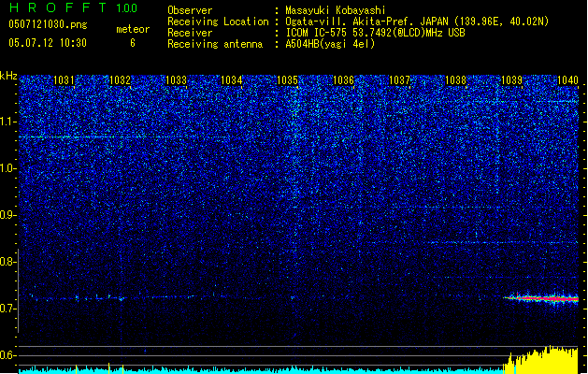
Task: Click the 1036 time marker
Action: tap(343, 80)
